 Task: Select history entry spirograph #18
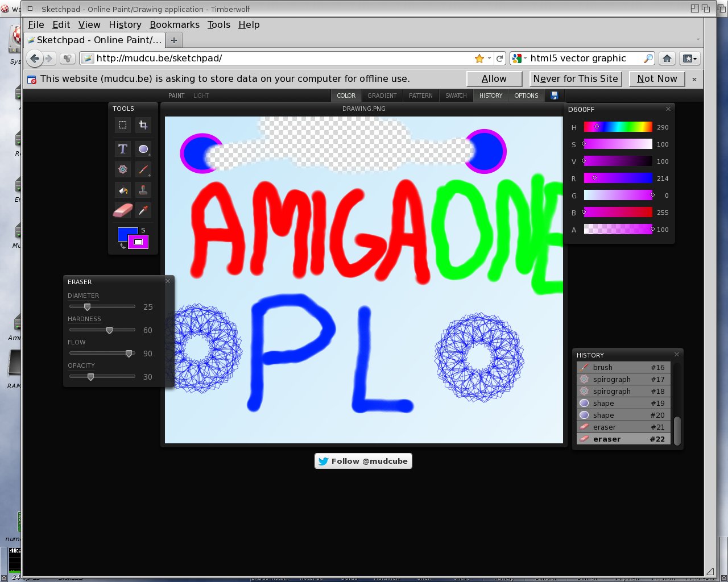(x=623, y=391)
